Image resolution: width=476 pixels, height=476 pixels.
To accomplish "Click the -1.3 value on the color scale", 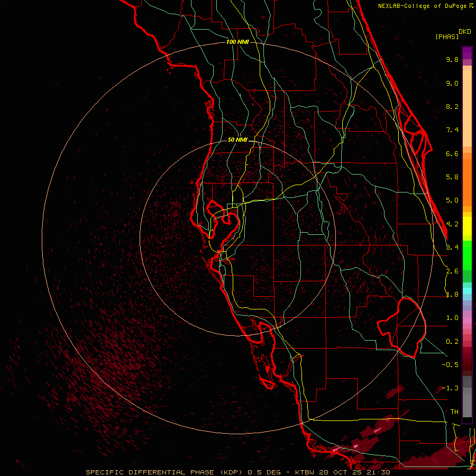I will pyautogui.click(x=450, y=388).
